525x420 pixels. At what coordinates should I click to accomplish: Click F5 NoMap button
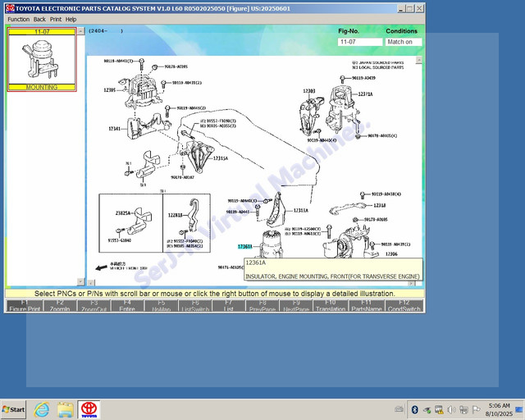point(162,306)
